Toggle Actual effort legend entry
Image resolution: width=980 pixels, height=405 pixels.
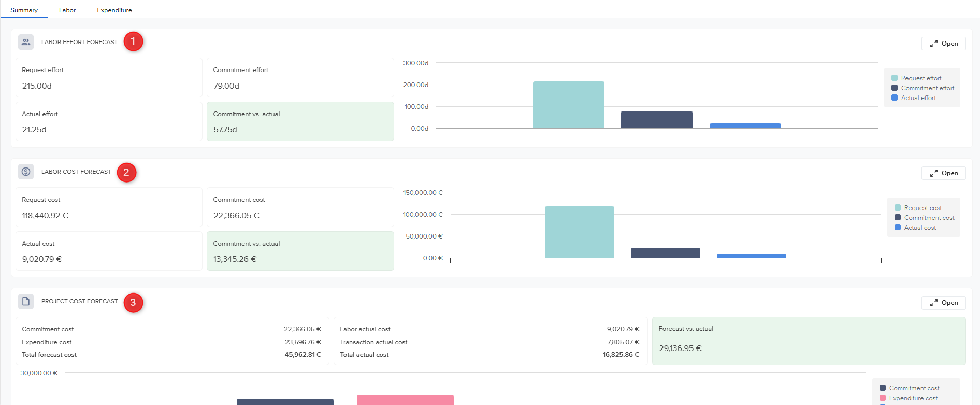click(918, 98)
